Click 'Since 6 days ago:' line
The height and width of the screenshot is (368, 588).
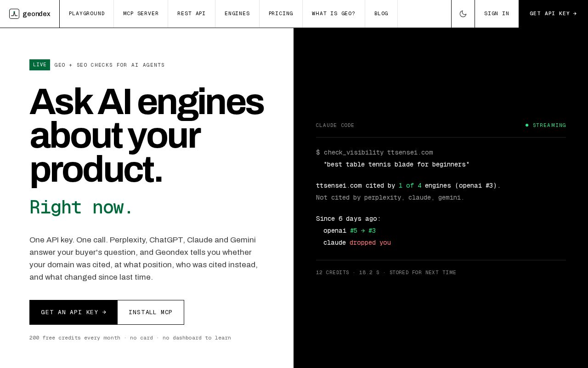(348, 218)
